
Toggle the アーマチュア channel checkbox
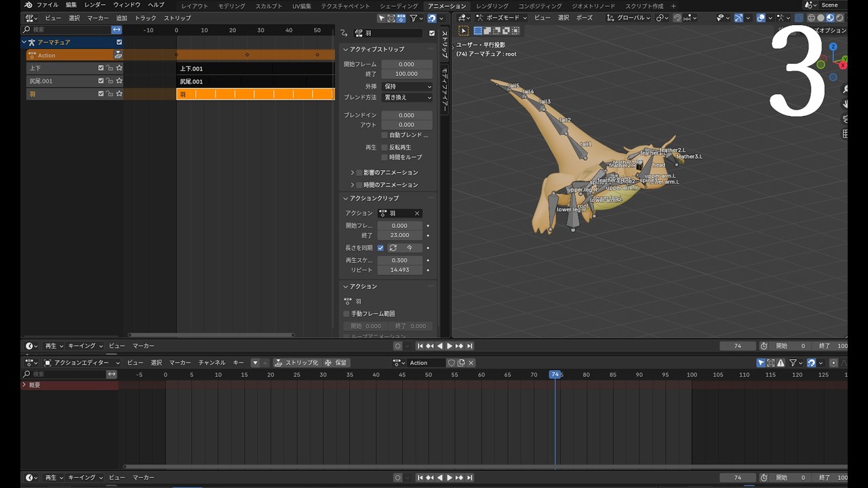coord(119,42)
